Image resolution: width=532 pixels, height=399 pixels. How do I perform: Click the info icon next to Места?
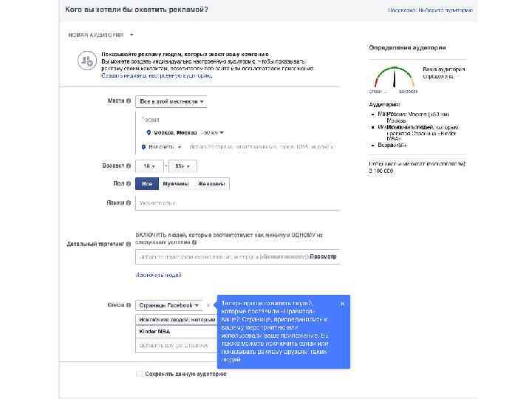(x=129, y=100)
